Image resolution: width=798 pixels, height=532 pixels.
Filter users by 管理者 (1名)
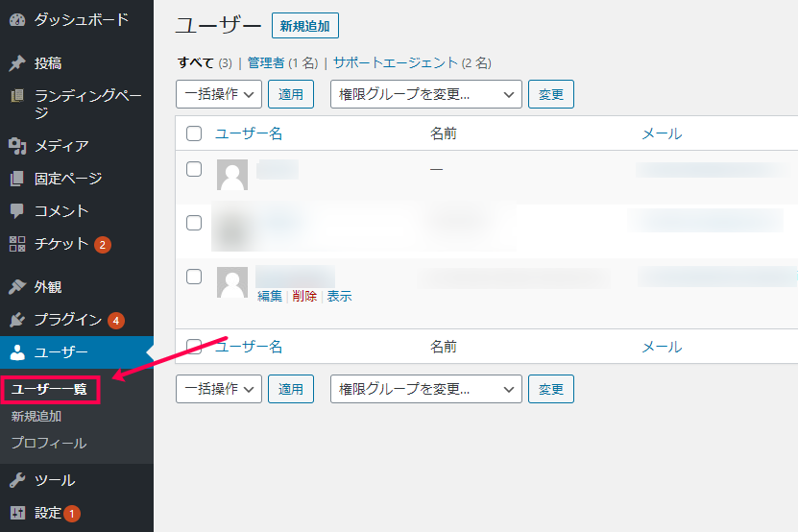(282, 63)
